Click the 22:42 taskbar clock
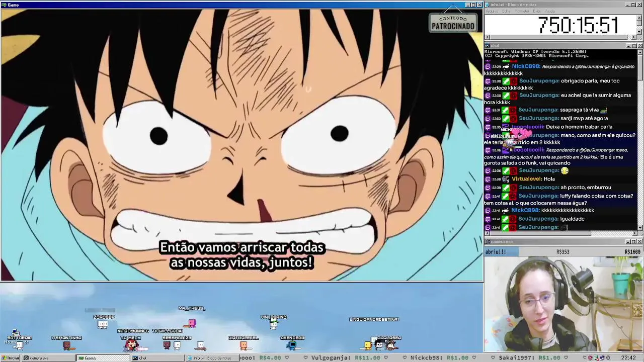This screenshot has width=644, height=362. point(628,358)
